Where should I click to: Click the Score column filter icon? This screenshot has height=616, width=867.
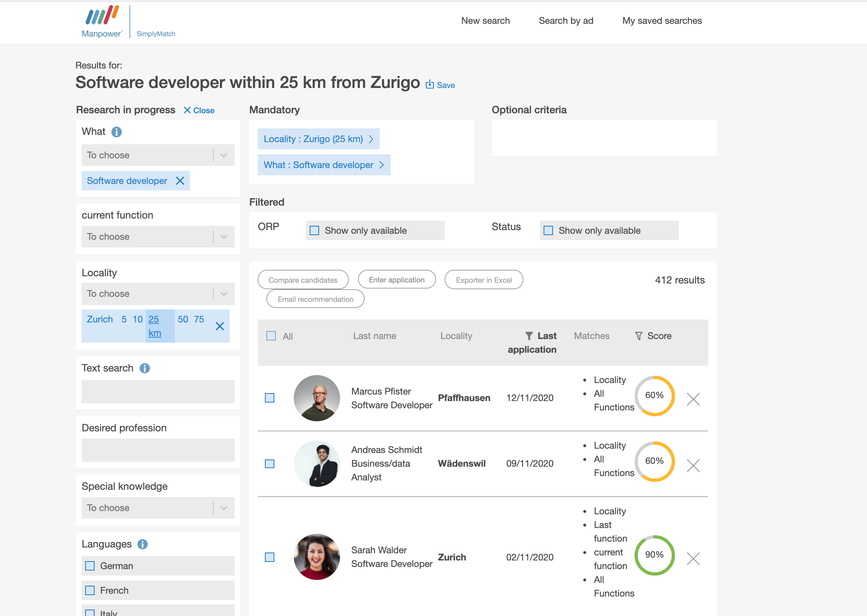639,336
